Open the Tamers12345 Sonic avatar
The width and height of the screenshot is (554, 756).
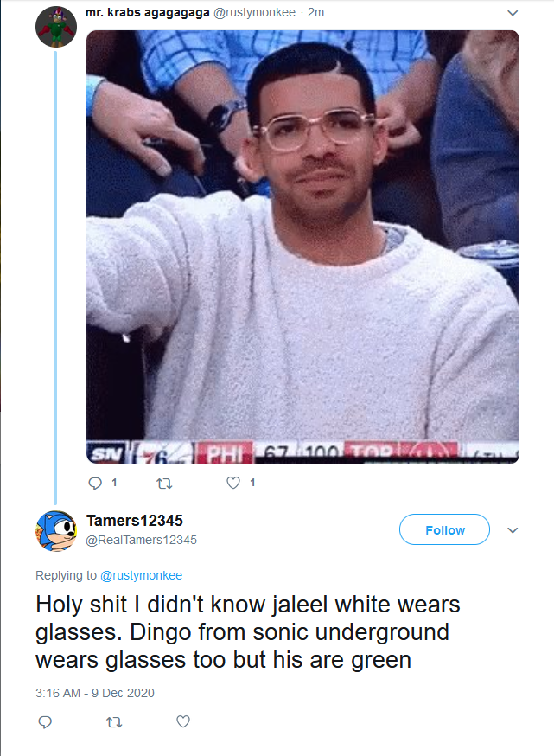[56, 531]
